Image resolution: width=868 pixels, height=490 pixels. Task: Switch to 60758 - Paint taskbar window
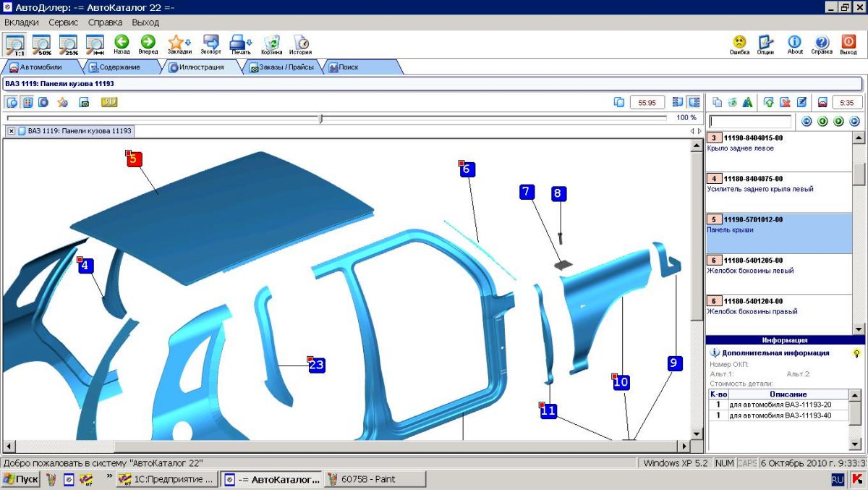point(374,479)
